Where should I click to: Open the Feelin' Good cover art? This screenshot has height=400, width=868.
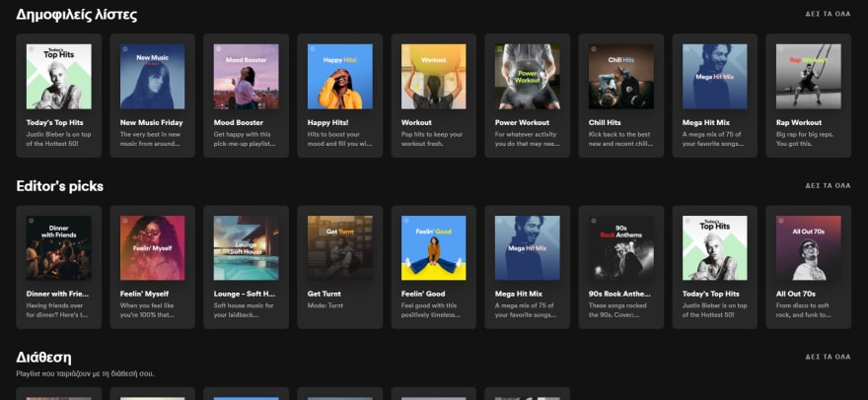[433, 248]
